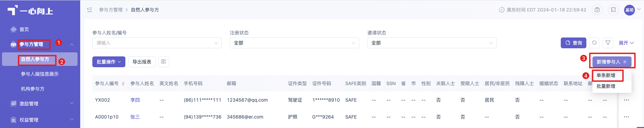This screenshot has height=128, width=644.
Task: Select 单条新增 from the dropdown menu
Action: pyautogui.click(x=606, y=75)
